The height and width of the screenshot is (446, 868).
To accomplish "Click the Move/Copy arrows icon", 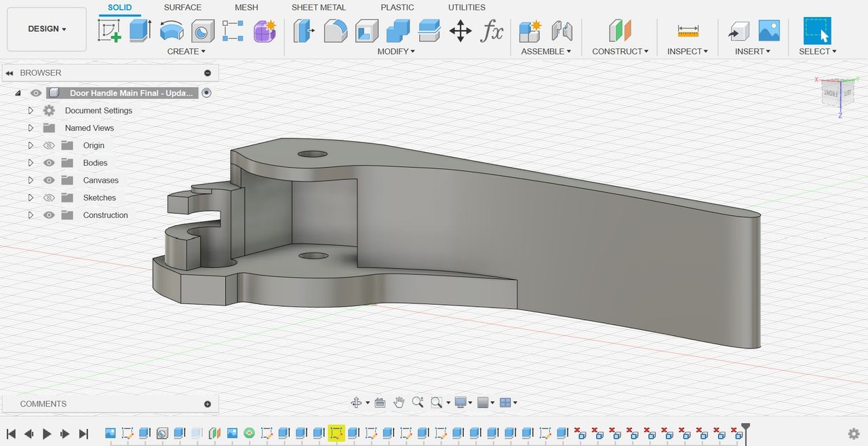I will 460,31.
